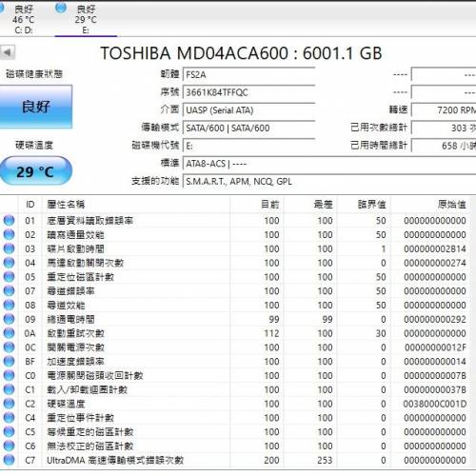Click the 最差 column header
Screen dimensions: 476x476
pyautogui.click(x=310, y=205)
